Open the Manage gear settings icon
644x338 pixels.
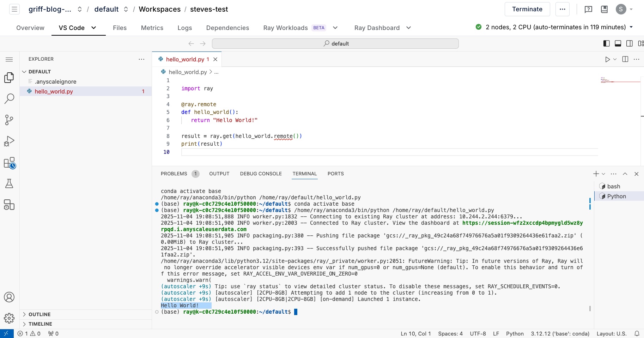(9, 318)
